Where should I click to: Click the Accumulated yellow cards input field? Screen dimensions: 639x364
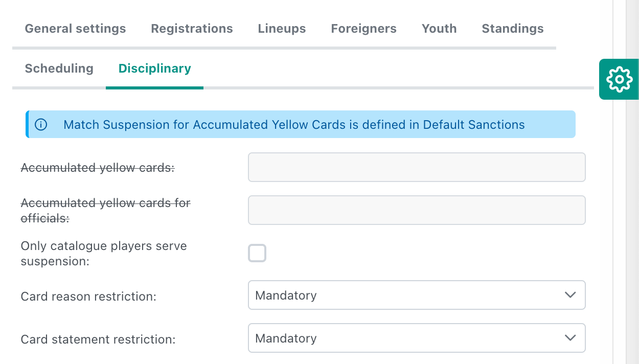(x=417, y=167)
